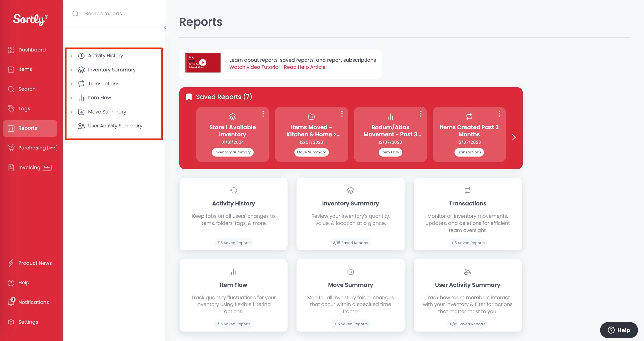Open Purchasing beta section
Viewport: 644px width, 341px height.
point(32,148)
